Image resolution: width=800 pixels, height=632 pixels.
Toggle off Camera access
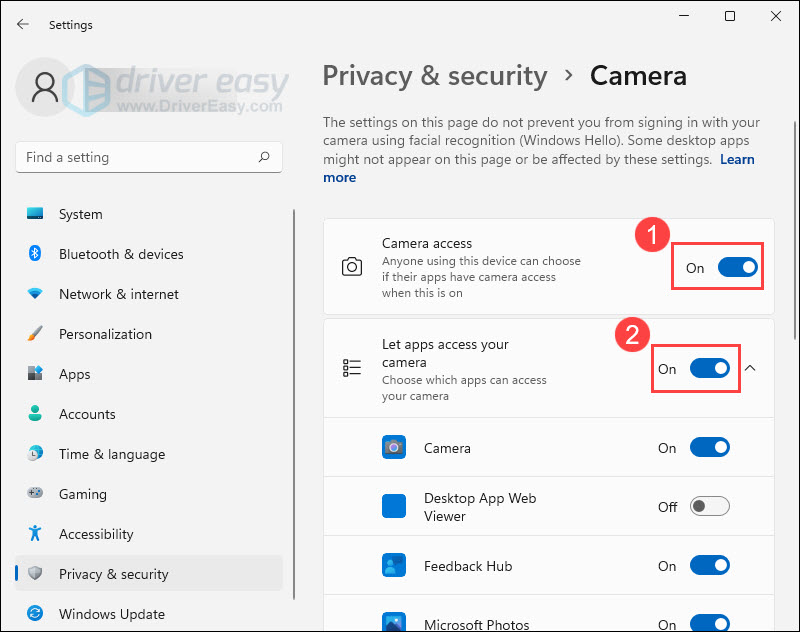(737, 266)
